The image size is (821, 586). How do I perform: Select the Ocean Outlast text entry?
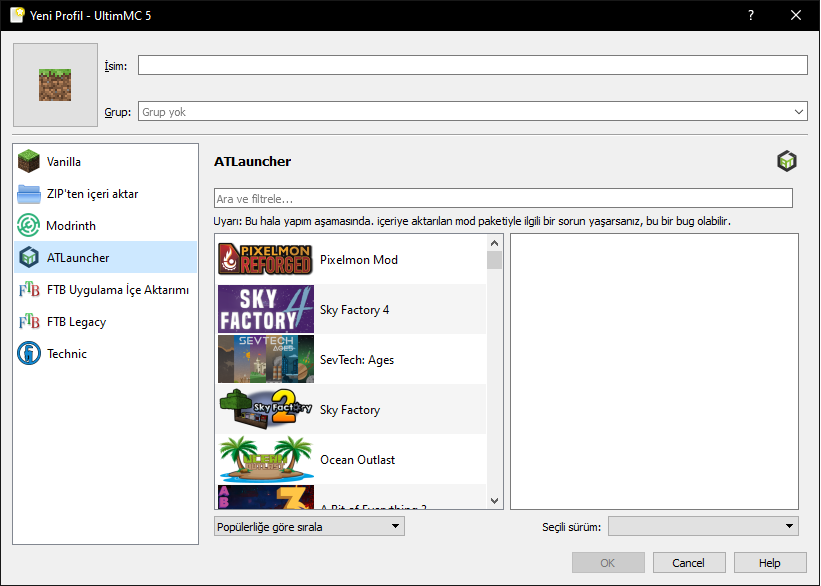tap(358, 460)
